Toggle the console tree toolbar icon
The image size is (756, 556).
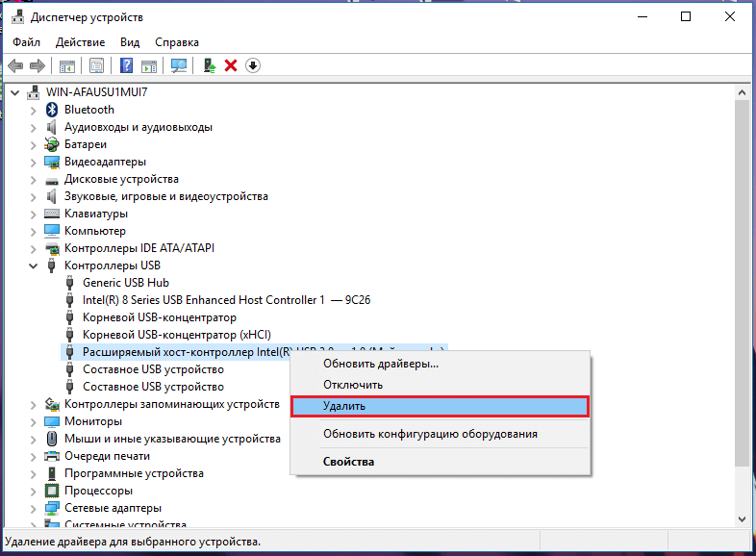[67, 65]
